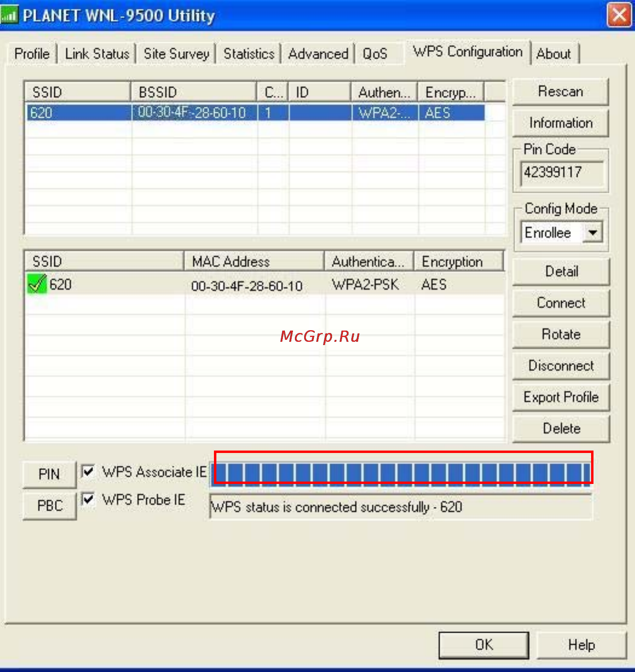Click the Disconnect button
The width and height of the screenshot is (635, 672).
[x=561, y=366]
